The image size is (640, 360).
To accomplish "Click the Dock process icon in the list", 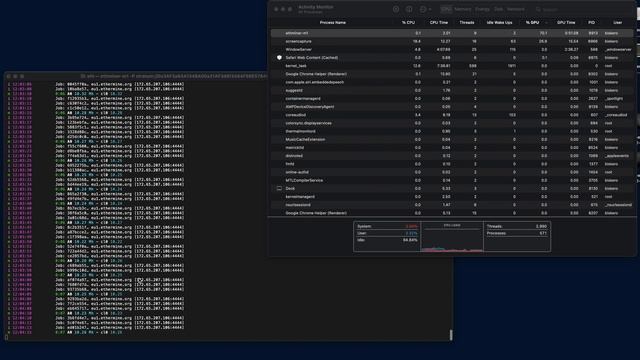I will (279, 188).
